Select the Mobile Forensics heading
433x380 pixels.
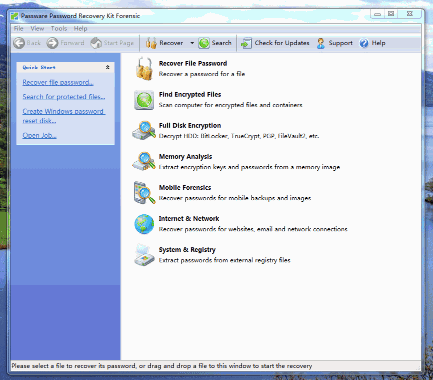tap(185, 187)
